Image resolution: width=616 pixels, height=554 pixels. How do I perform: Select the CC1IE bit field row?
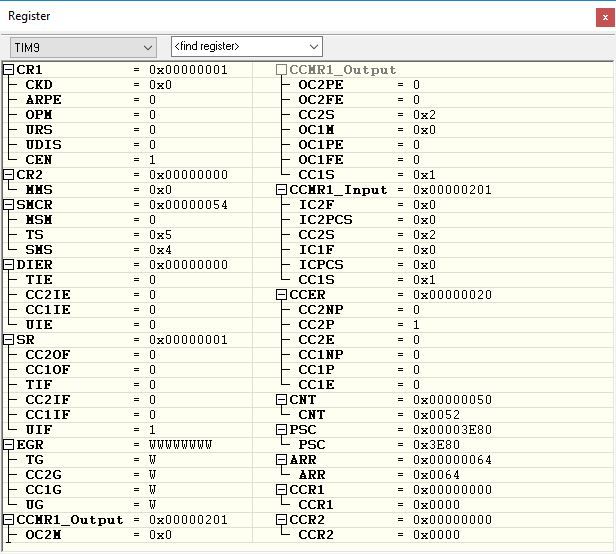pos(128,310)
